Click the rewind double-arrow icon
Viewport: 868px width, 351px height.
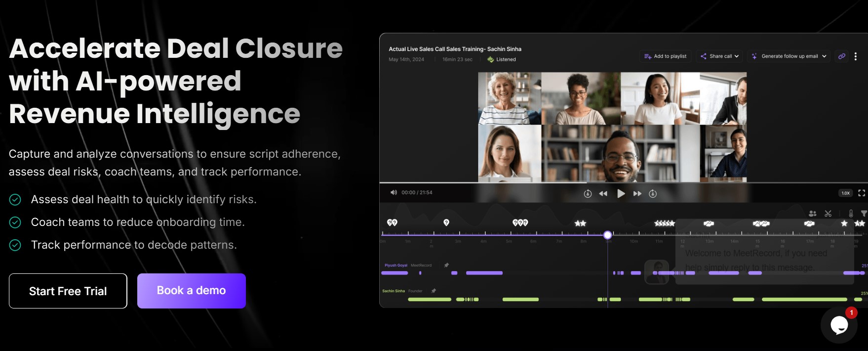tap(603, 193)
